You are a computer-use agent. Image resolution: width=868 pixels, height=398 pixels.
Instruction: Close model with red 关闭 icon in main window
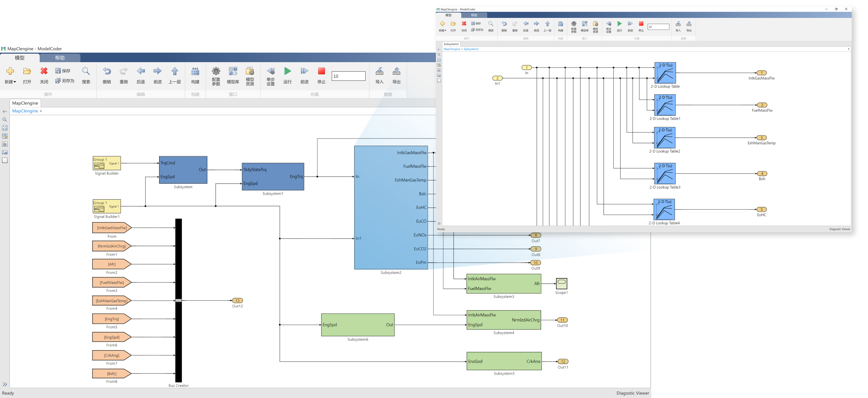pos(44,75)
